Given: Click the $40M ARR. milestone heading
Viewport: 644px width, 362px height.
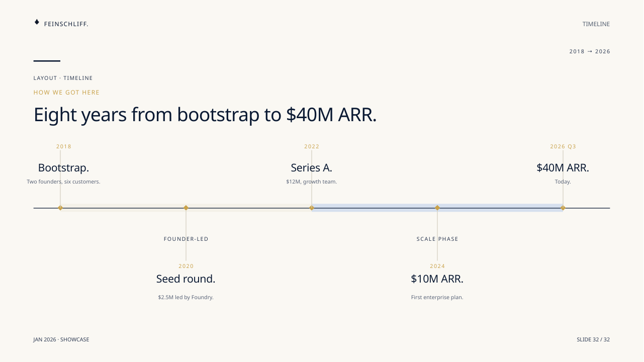Looking at the screenshot, I should click(x=563, y=168).
